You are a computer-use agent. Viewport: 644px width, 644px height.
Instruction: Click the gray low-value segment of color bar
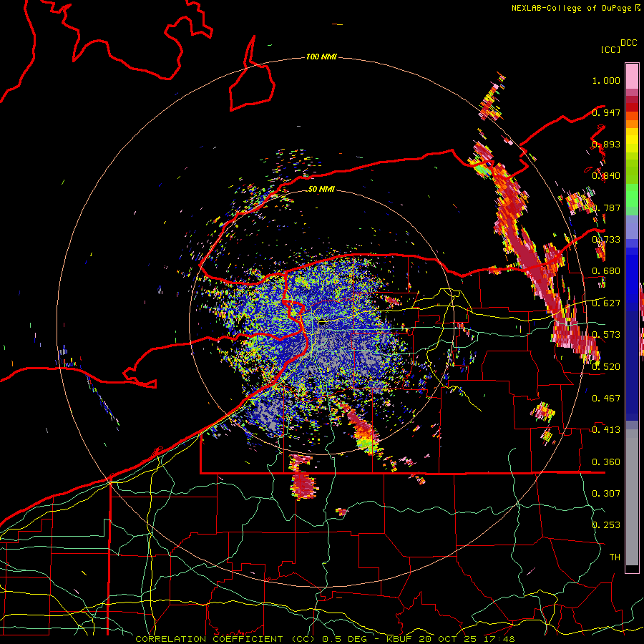click(632, 497)
